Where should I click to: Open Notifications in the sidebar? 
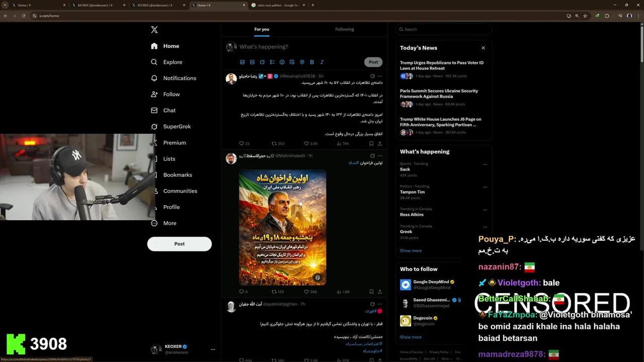tap(174, 78)
